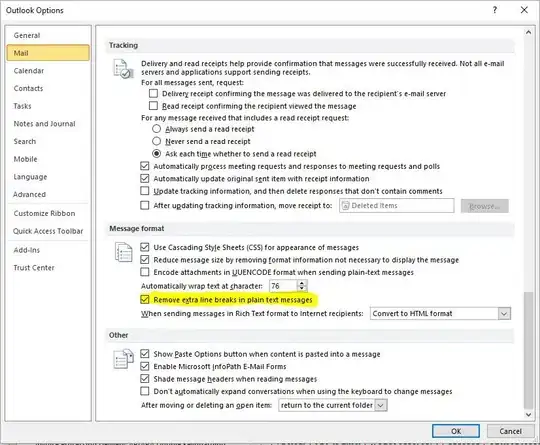Increase wrap text character value
540x445 pixels.
pos(302,283)
